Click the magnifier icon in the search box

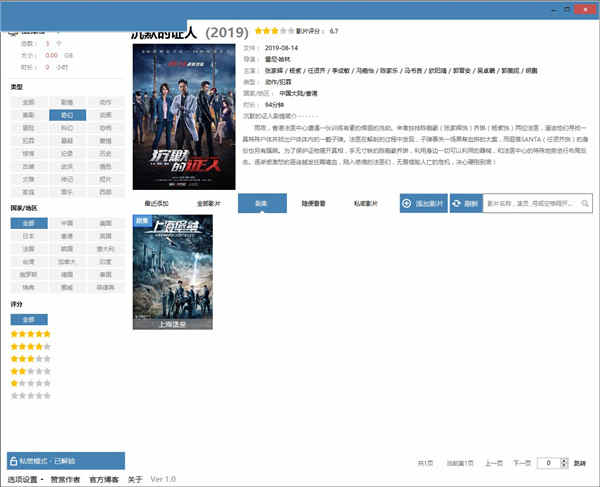(x=585, y=204)
